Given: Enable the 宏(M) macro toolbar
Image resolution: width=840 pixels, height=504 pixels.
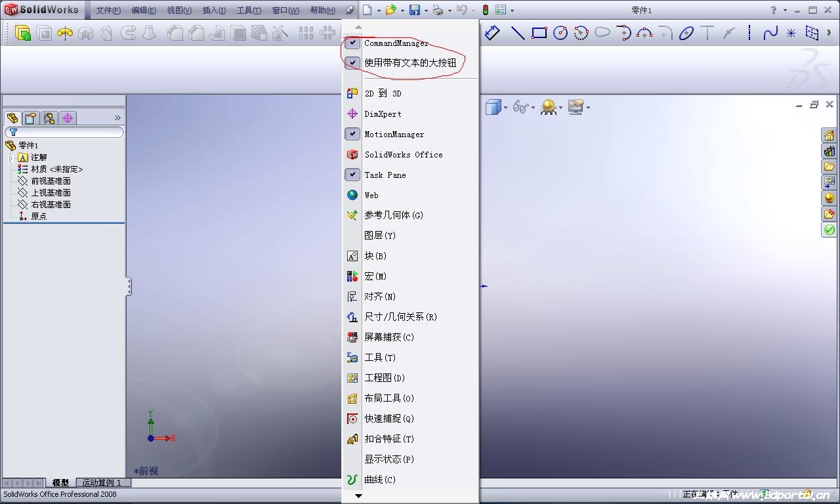Looking at the screenshot, I should coord(410,276).
